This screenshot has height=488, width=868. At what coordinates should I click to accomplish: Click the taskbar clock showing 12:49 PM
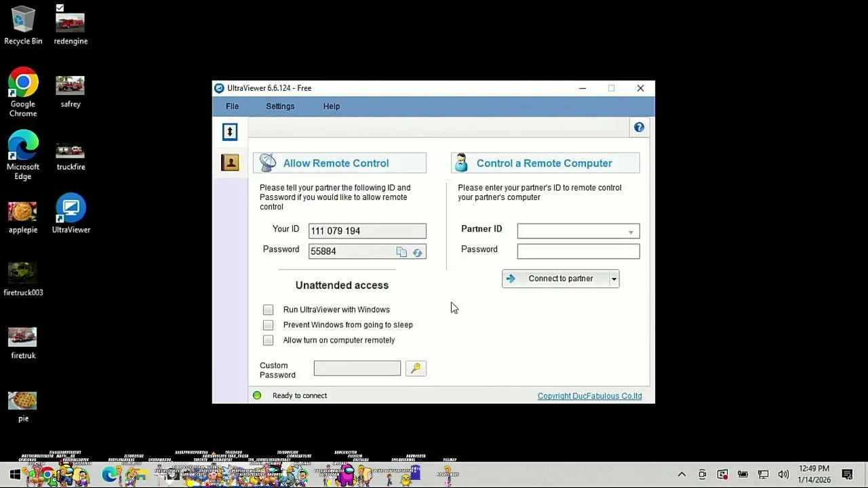(814, 474)
